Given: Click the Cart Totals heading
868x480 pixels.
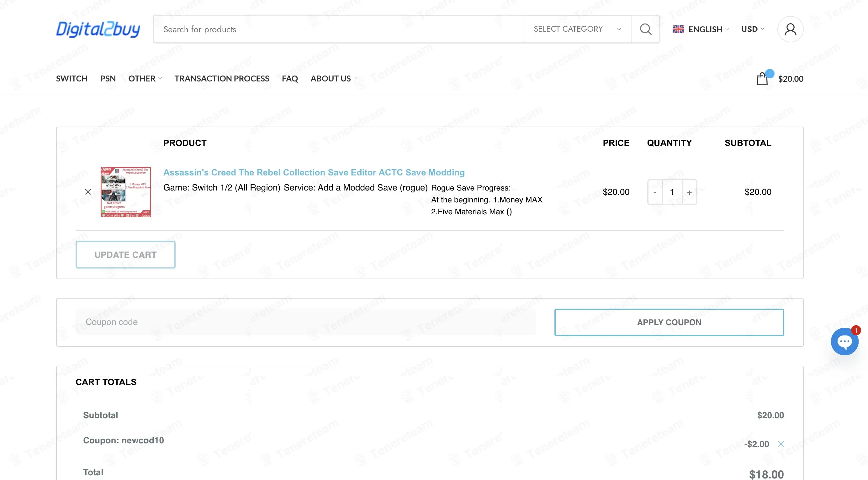Looking at the screenshot, I should 106,382.
